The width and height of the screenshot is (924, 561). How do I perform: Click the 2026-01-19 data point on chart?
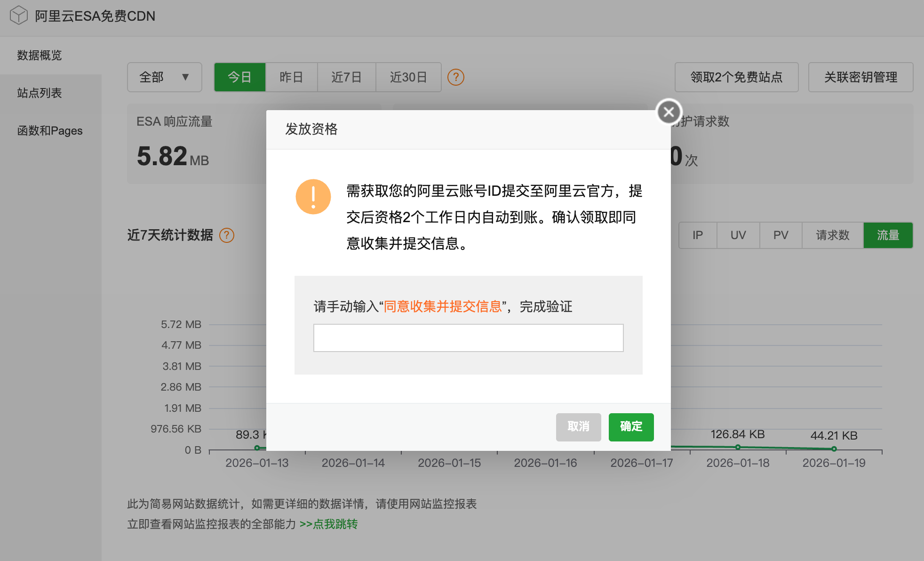click(834, 449)
